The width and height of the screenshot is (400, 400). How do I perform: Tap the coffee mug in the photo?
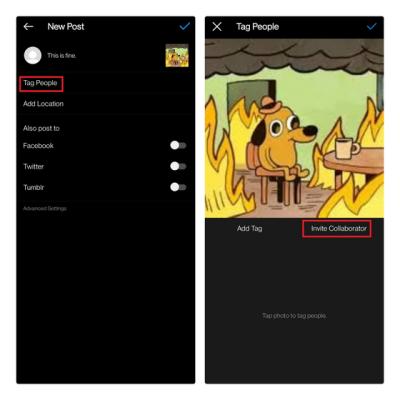[x=347, y=148]
